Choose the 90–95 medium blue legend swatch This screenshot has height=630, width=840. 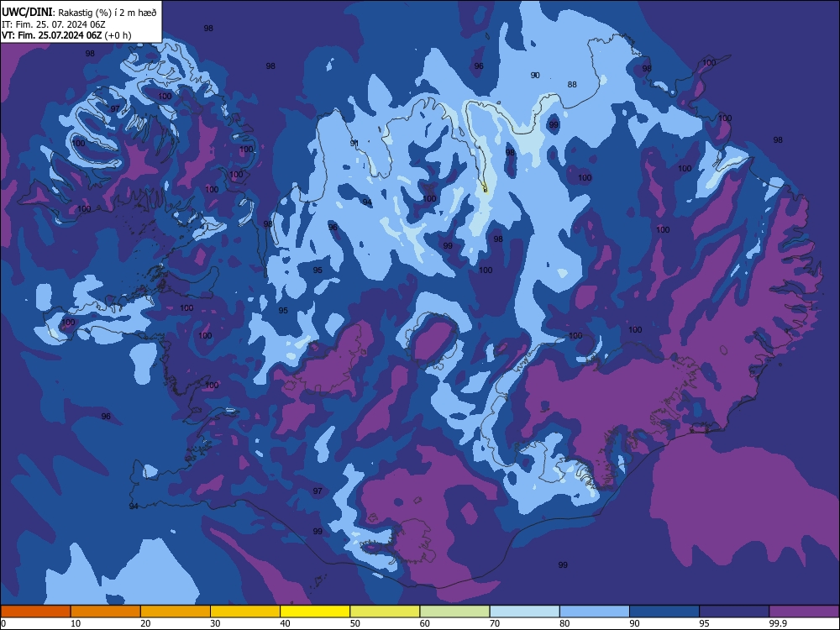664,612
